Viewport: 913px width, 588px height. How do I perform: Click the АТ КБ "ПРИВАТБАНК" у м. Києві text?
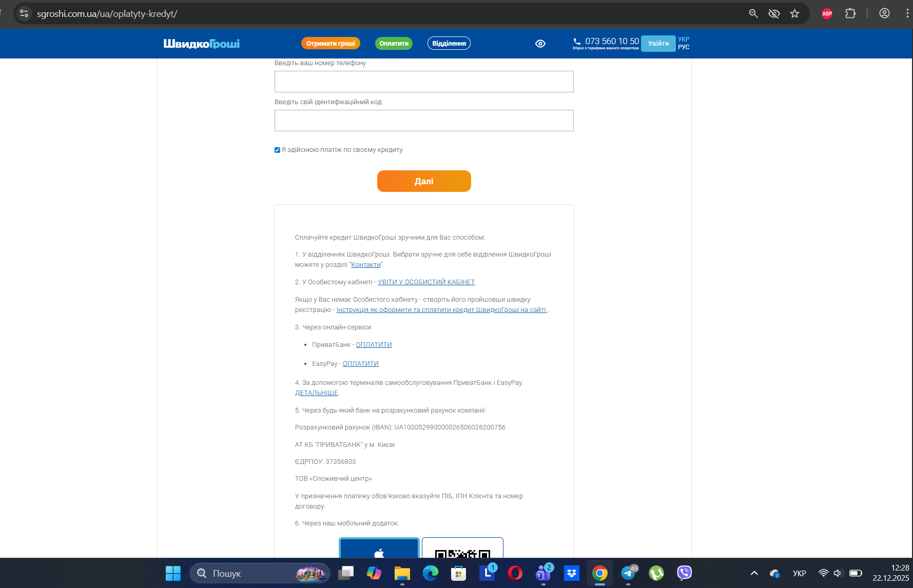point(345,445)
